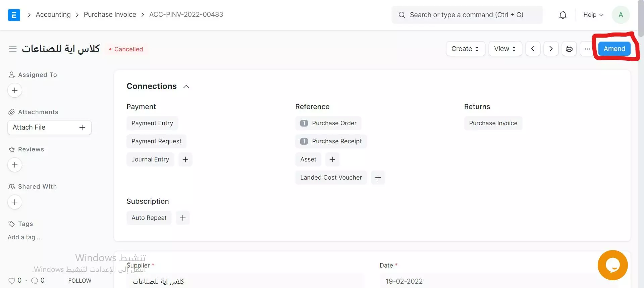The image size is (644, 288).
Task: Add an assignee under Assigned To
Action: [15, 90]
